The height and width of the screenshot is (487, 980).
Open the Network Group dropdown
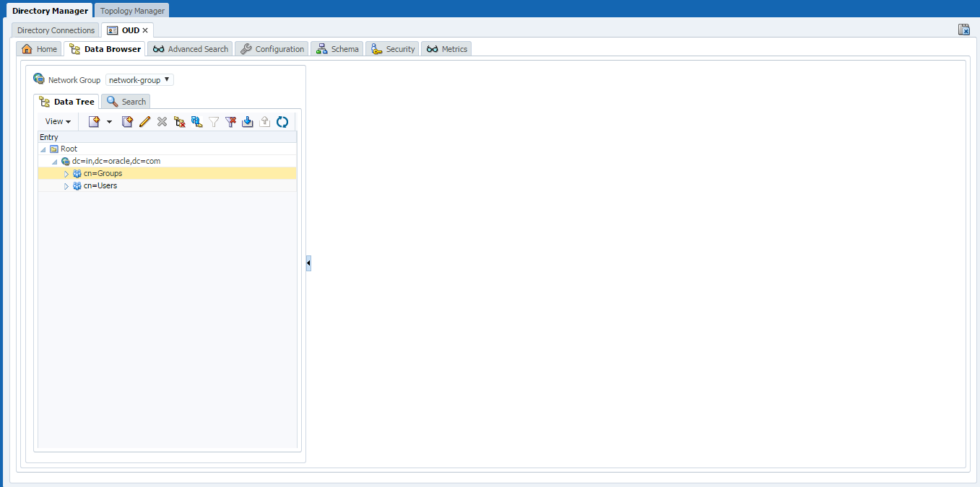click(139, 80)
